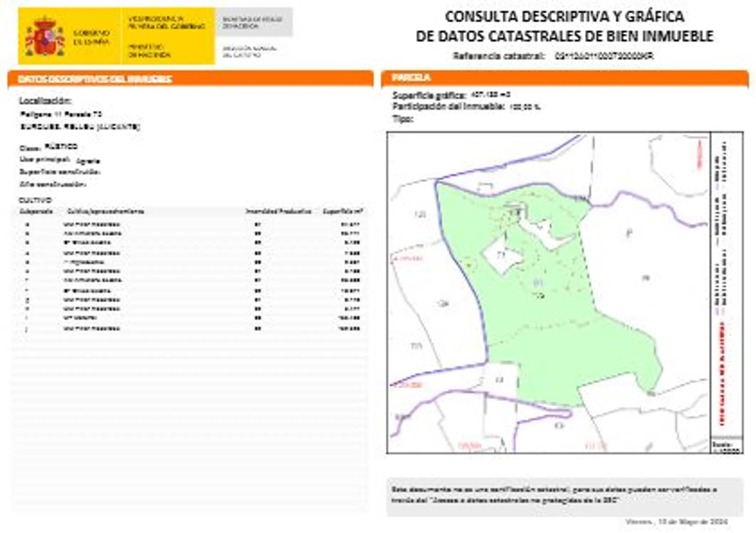
Task: Click the Superficie m² column header
Action: [x=343, y=211]
